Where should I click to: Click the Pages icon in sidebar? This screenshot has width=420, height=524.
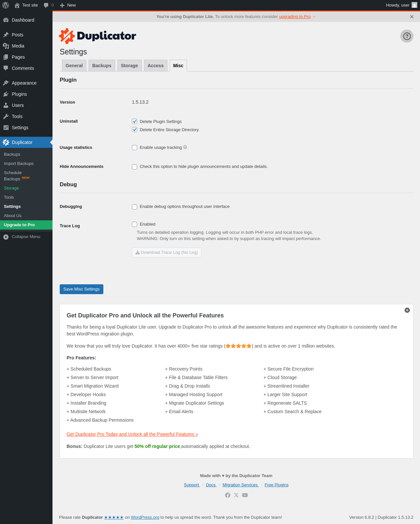6,57
